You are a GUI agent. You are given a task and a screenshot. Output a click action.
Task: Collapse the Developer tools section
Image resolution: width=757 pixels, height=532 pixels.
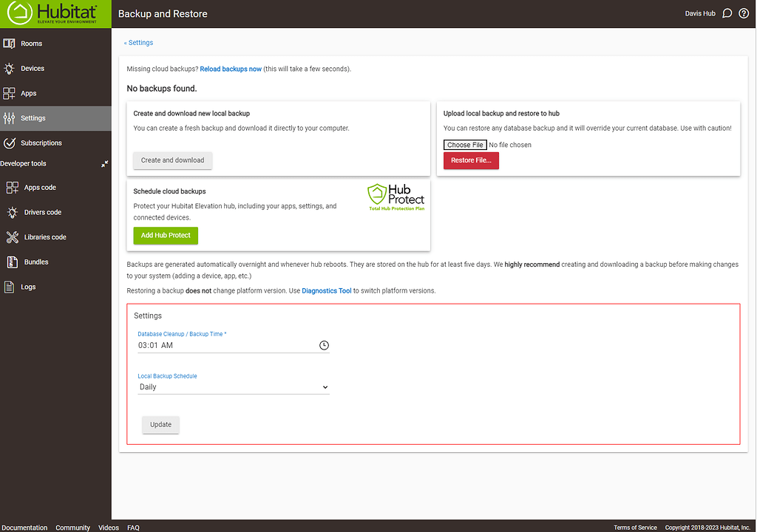104,164
